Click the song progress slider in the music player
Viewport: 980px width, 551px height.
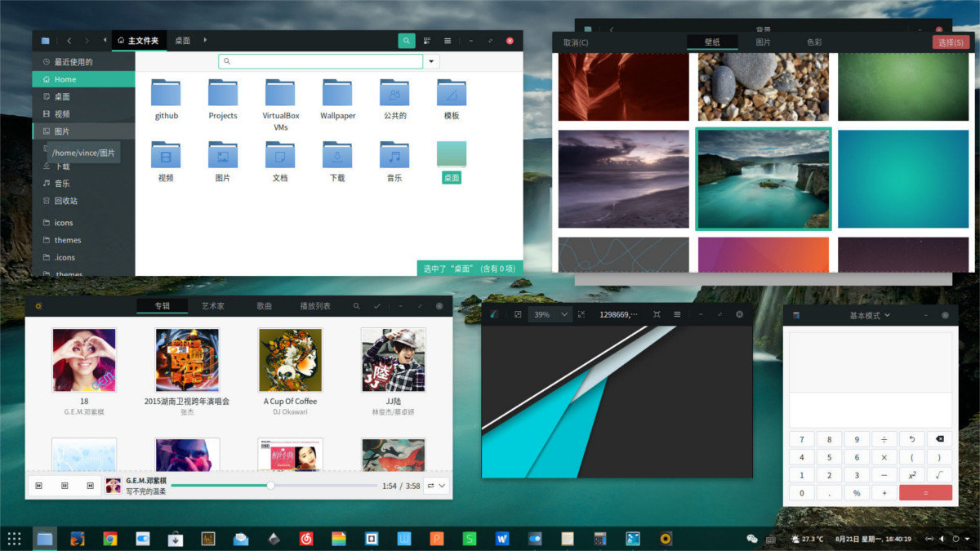(269, 485)
